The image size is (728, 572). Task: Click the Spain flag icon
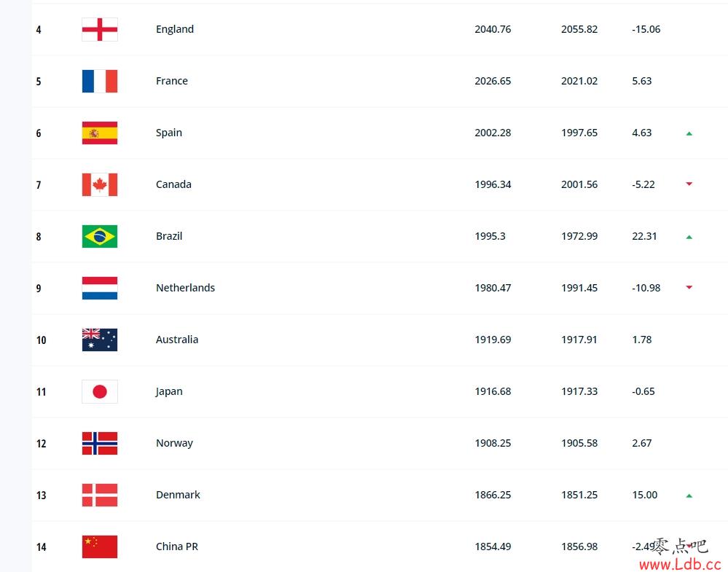coord(100,133)
